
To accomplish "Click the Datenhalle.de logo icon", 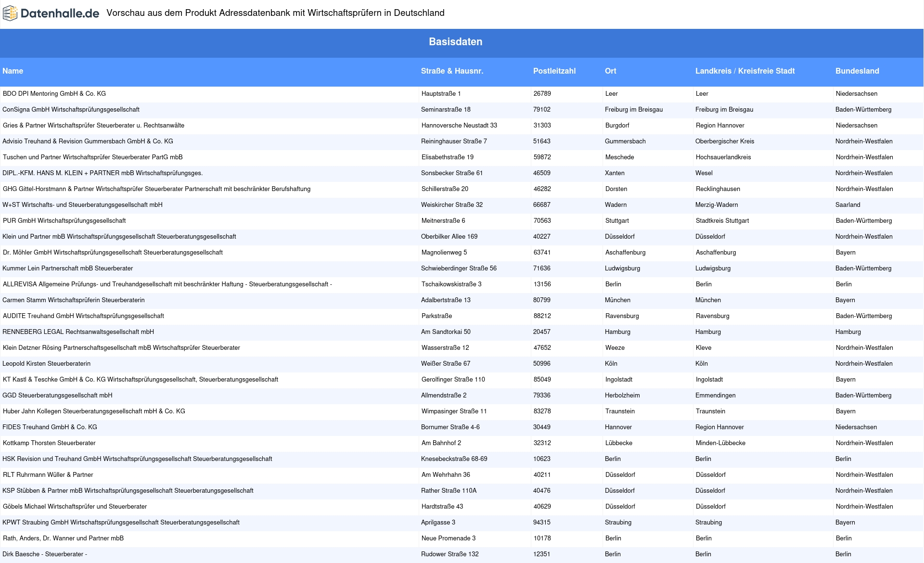I will (x=10, y=13).
